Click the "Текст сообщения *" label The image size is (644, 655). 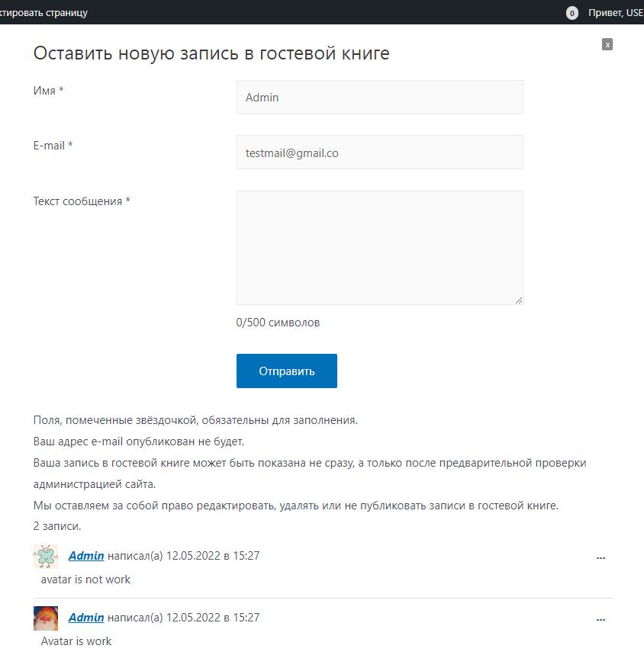(82, 201)
